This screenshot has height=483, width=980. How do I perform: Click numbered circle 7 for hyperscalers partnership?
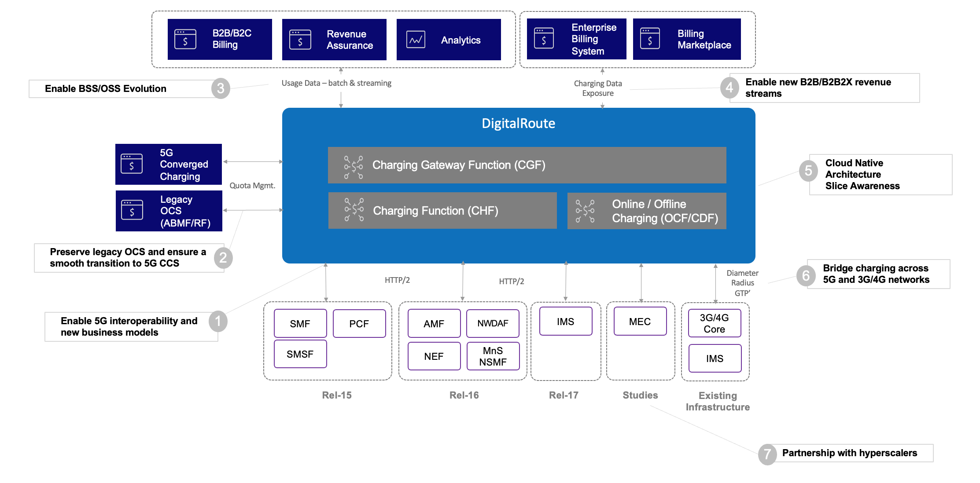[767, 454]
